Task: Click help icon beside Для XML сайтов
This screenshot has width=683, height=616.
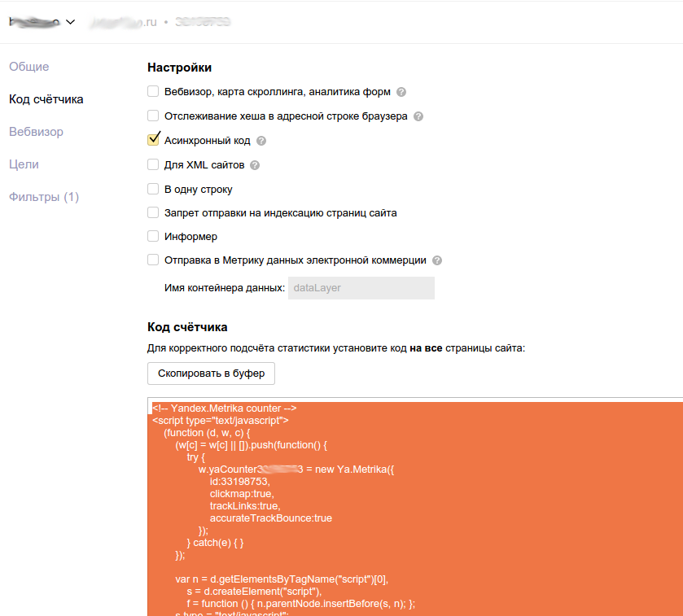Action: (x=255, y=165)
